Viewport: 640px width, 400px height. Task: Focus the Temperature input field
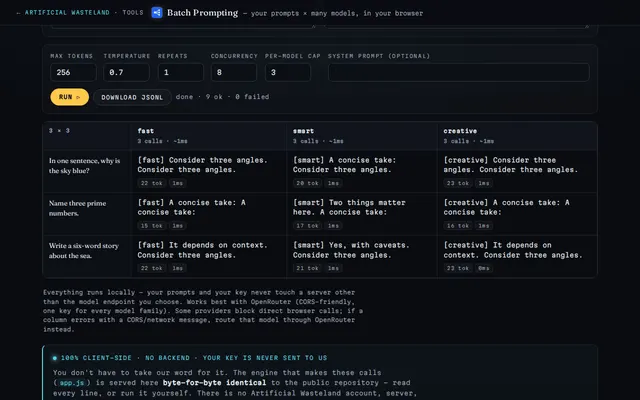pos(126,73)
